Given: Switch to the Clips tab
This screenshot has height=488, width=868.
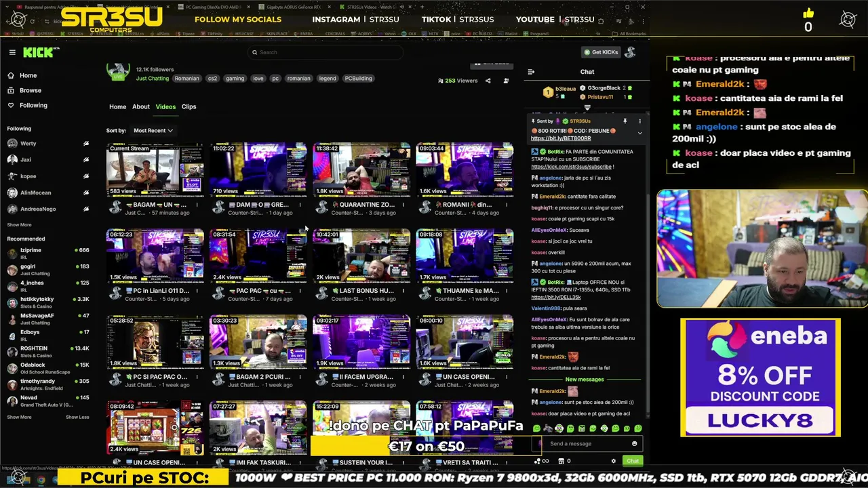Looking at the screenshot, I should tap(189, 106).
